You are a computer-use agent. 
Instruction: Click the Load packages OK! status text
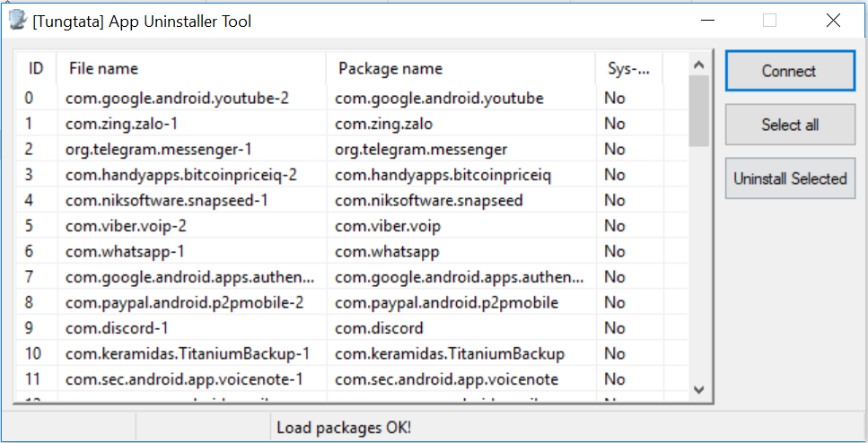(344, 428)
